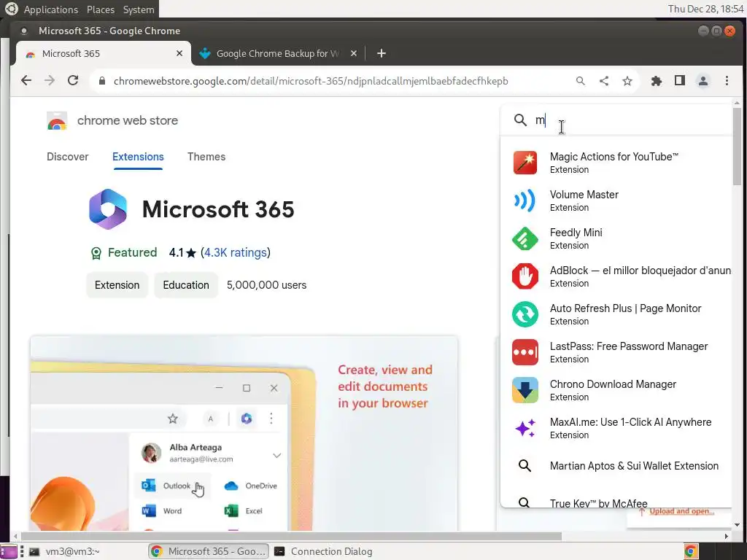
Task: Go back to the previous page
Action: coord(26,80)
